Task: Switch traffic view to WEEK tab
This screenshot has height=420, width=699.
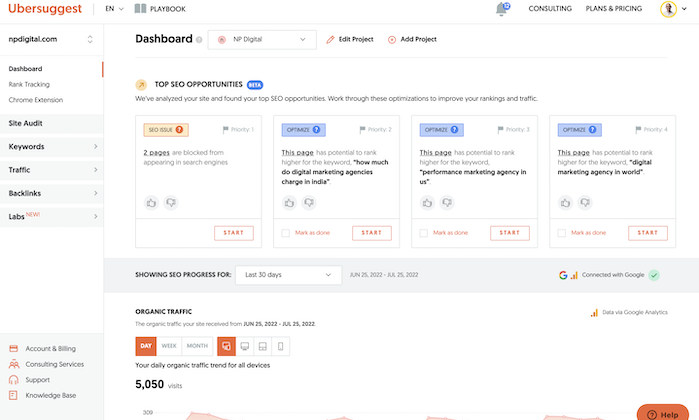Action: click(169, 346)
